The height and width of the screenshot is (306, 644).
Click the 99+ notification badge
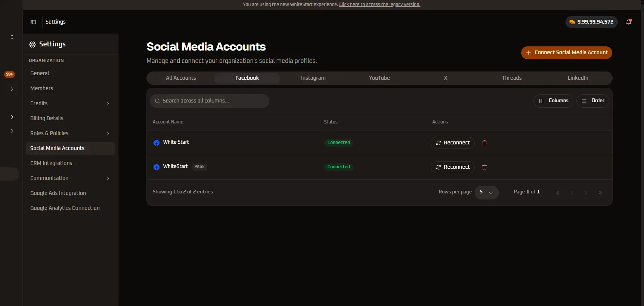click(x=9, y=74)
